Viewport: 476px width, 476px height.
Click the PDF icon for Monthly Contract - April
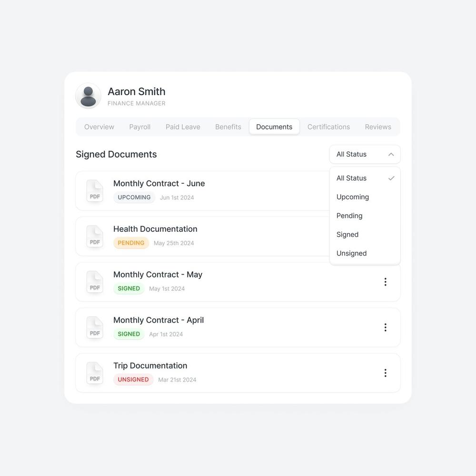point(95,327)
